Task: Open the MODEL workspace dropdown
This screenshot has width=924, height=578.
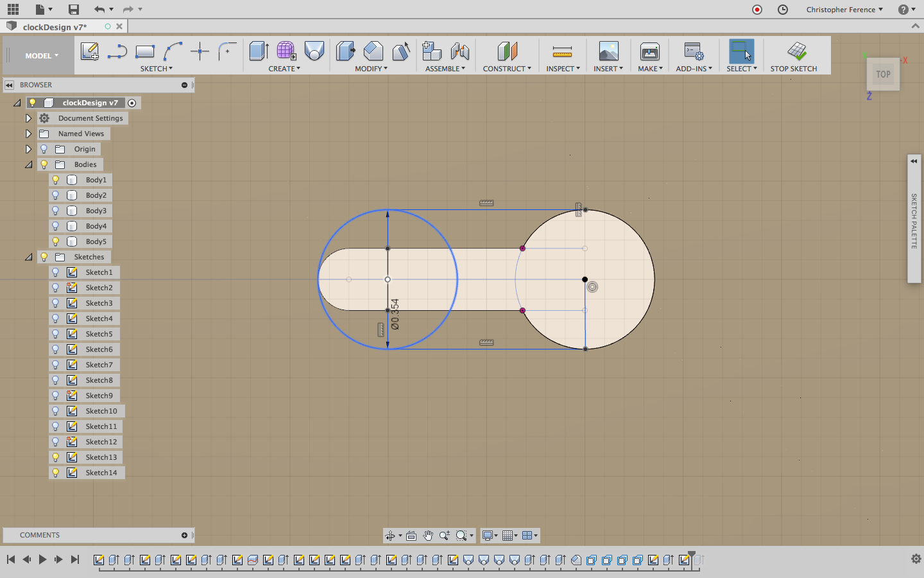Action: click(x=41, y=56)
